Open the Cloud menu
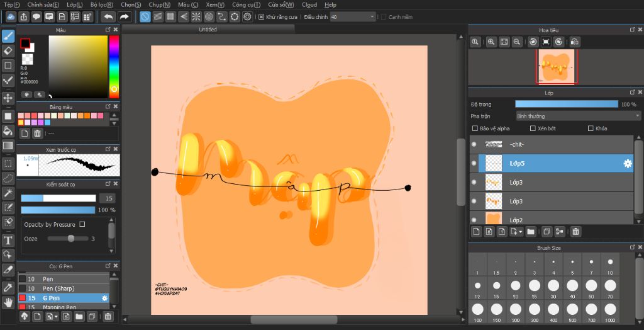The image size is (644, 330). click(309, 5)
